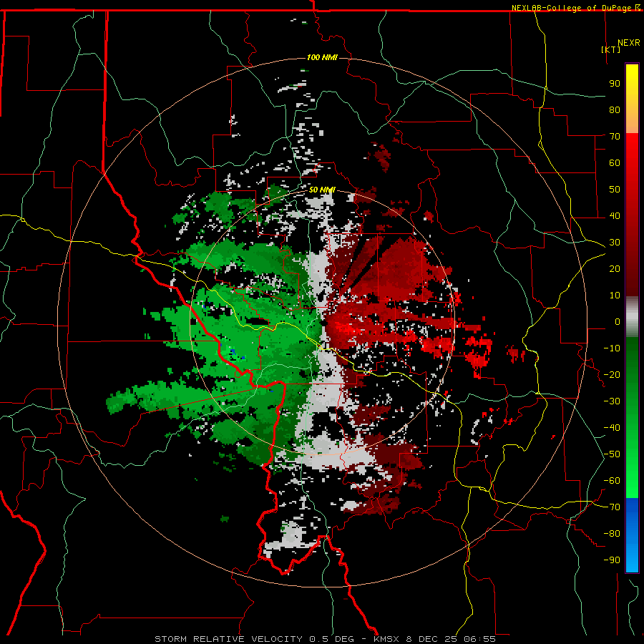Click the 20 knot color scale label
The width and height of the screenshot is (644, 644).
tap(615, 268)
